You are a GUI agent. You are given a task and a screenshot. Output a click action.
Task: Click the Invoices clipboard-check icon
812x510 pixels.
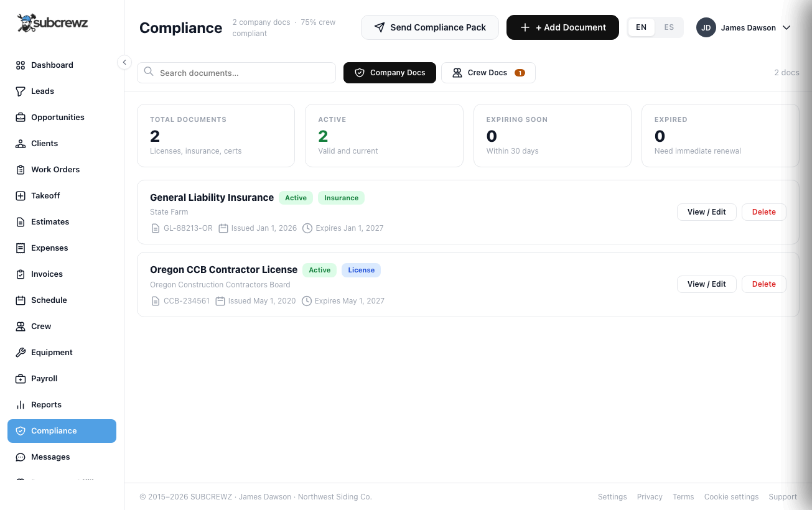[x=21, y=274]
